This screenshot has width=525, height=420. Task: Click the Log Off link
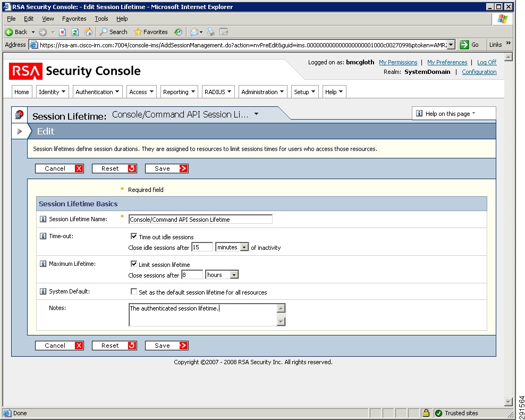point(487,62)
